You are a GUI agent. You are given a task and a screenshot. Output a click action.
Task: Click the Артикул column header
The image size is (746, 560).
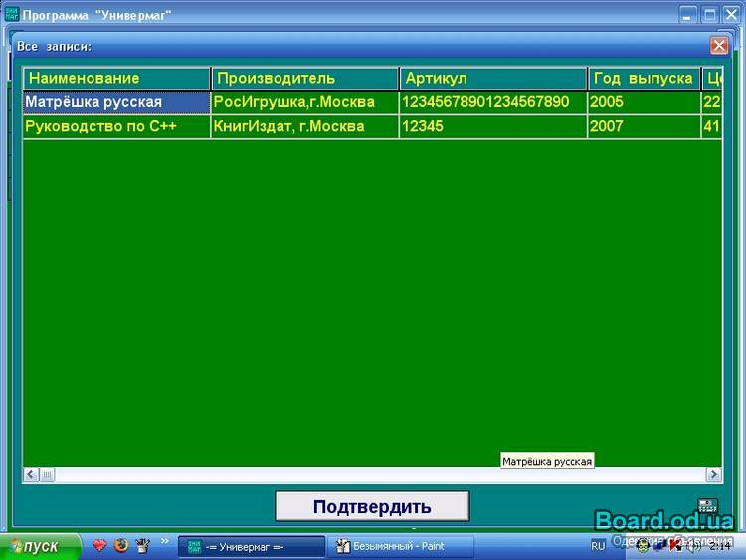point(492,79)
